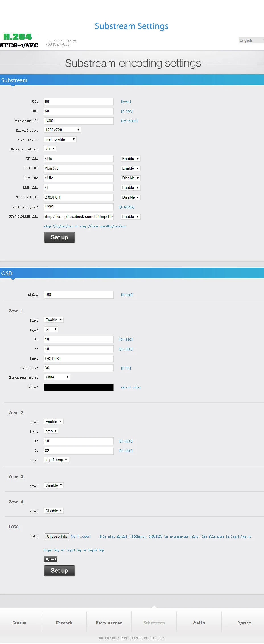
Task: Click the Multicast IP field 238.0.0.1
Action: click(79, 197)
